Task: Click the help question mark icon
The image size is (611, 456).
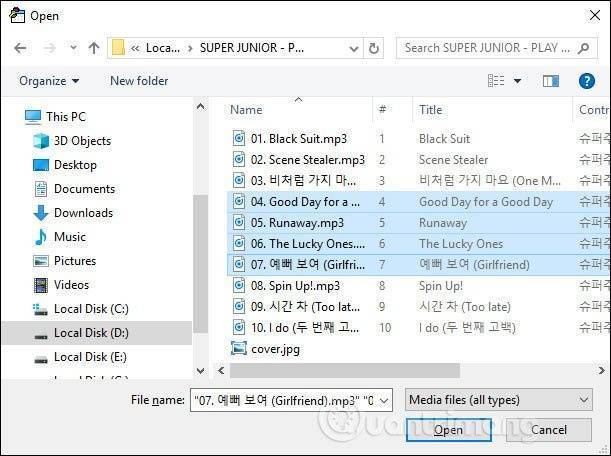Action: (589, 81)
